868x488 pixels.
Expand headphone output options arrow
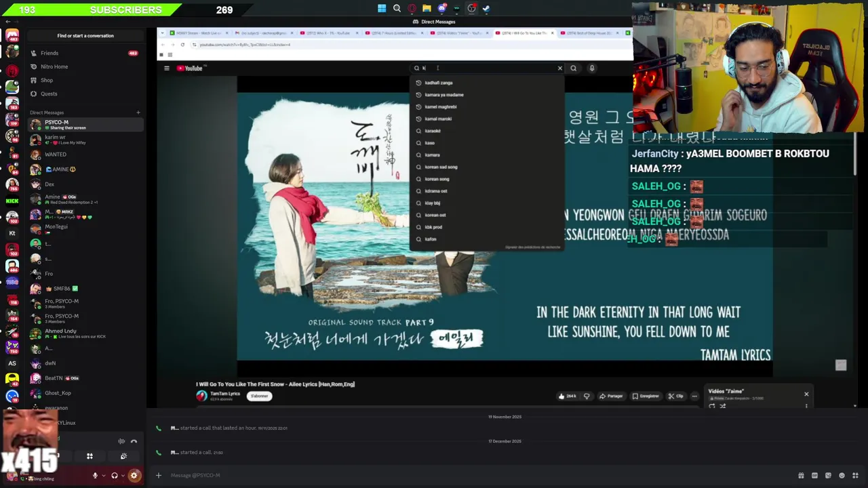122,476
